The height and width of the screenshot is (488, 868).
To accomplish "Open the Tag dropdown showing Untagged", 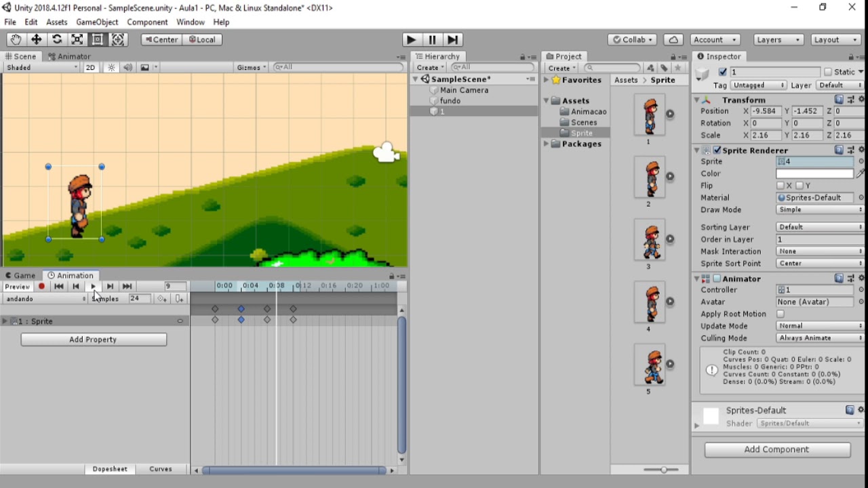I will 758,85.
